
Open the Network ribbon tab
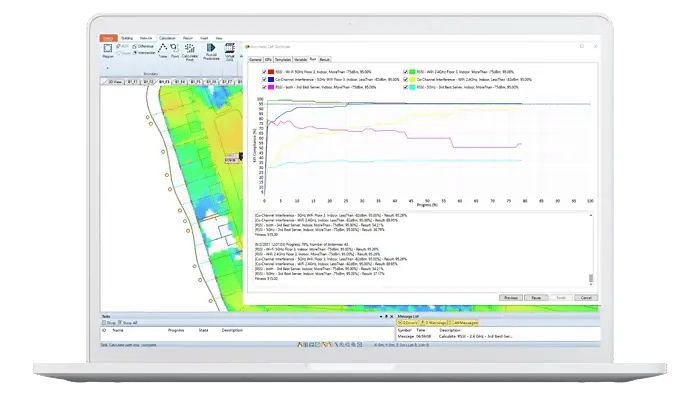pyautogui.click(x=146, y=38)
